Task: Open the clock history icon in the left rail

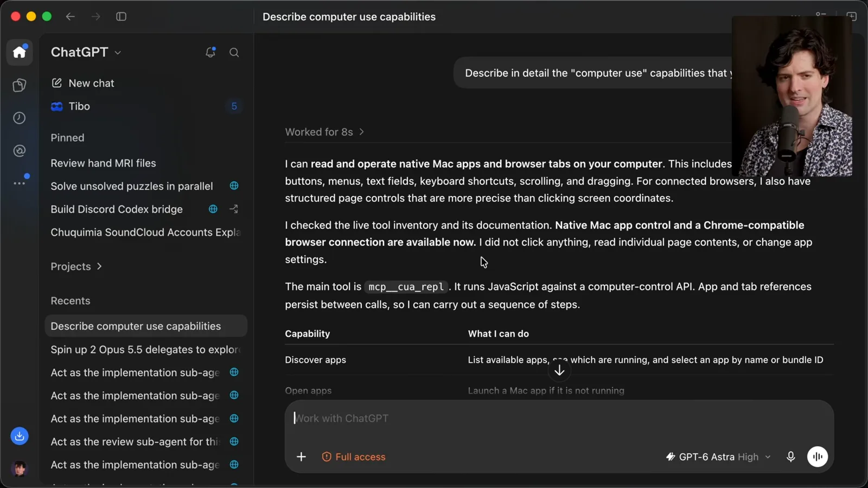Action: pos(20,118)
